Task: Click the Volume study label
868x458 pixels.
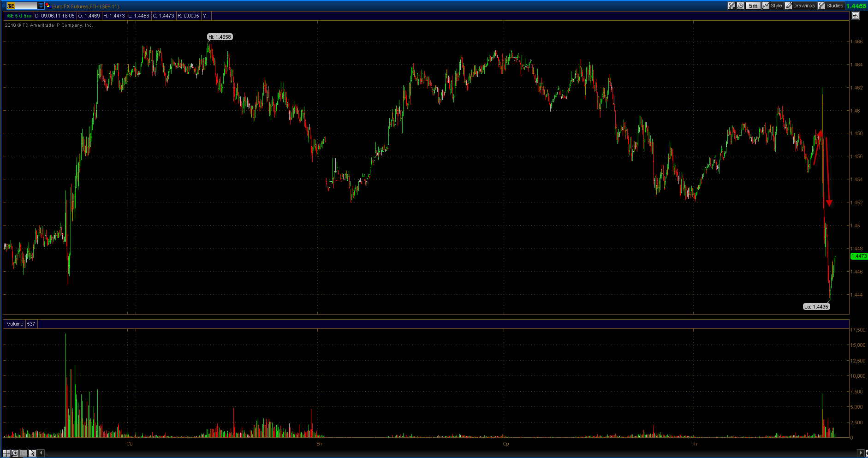Action: click(15, 324)
